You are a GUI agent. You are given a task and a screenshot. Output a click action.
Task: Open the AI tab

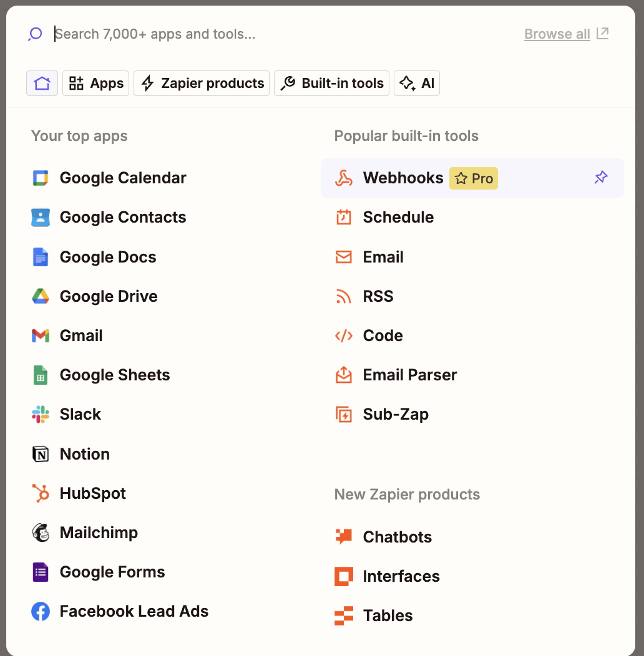tap(416, 84)
